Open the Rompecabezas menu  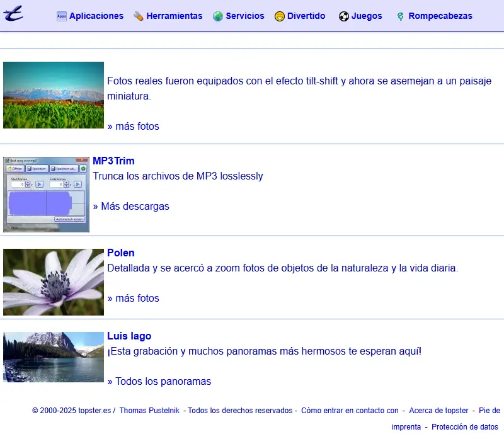point(440,16)
